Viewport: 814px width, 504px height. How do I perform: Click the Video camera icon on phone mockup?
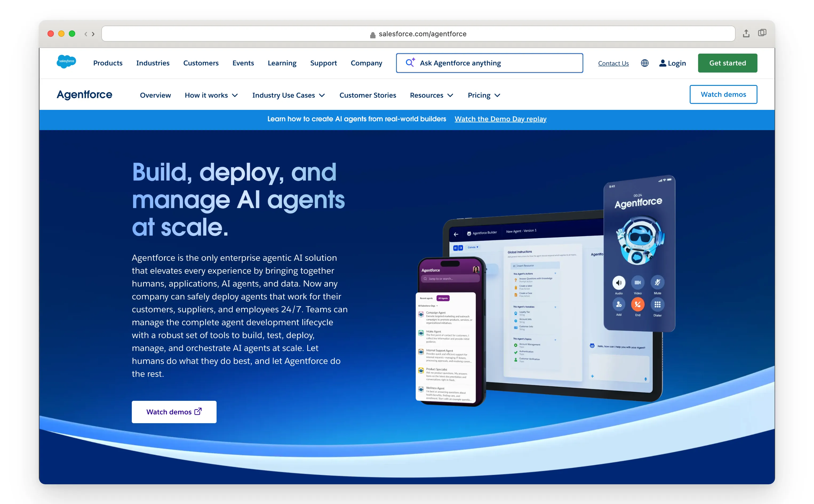[637, 282]
